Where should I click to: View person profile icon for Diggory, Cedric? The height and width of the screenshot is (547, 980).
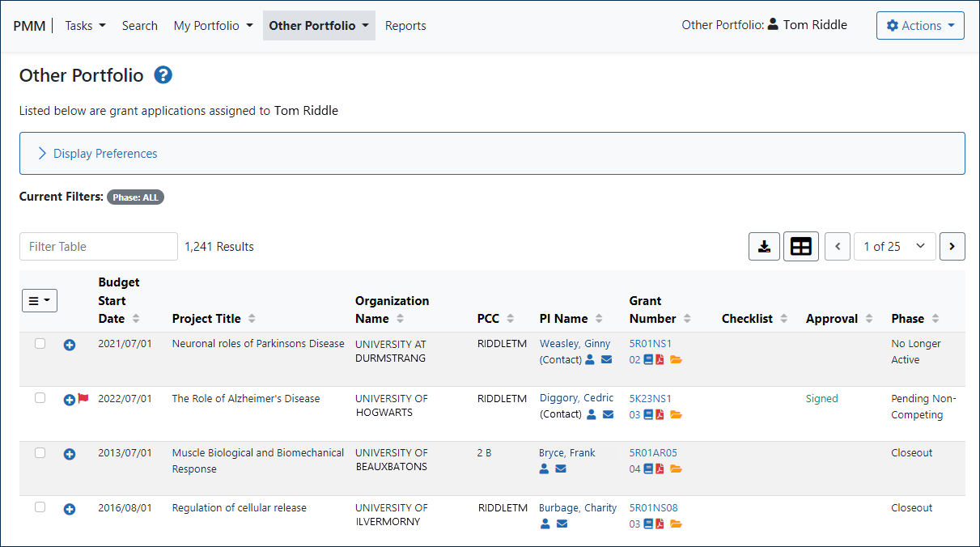(x=591, y=414)
